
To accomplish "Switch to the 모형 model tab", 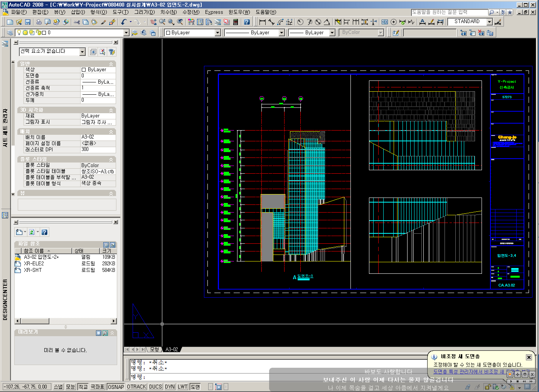I will point(154,349).
